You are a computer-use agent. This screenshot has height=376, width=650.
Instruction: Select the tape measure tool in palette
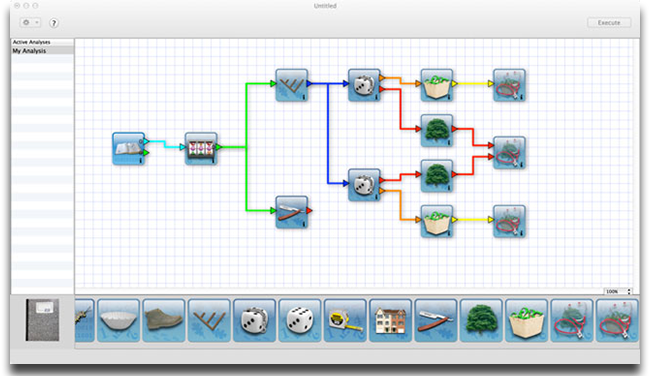(x=345, y=320)
